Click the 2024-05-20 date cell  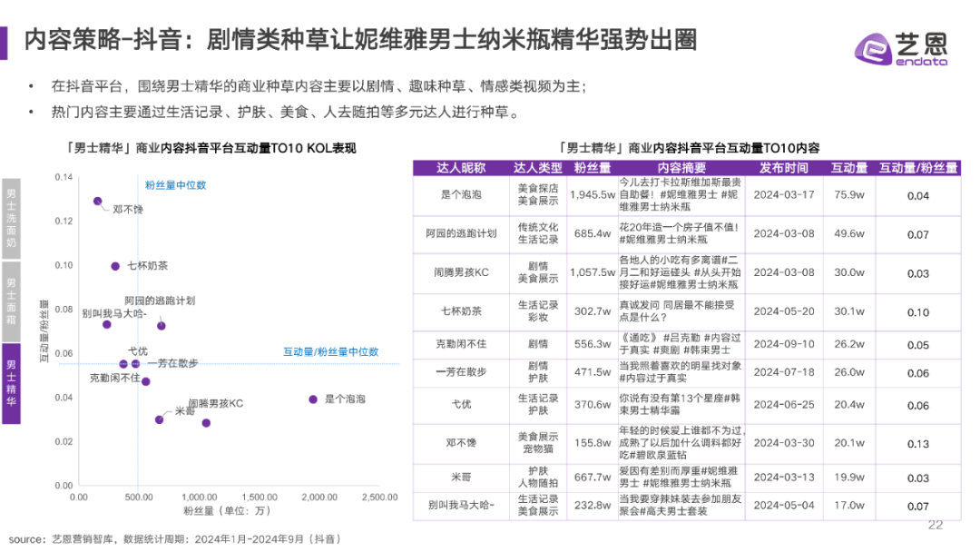(784, 311)
